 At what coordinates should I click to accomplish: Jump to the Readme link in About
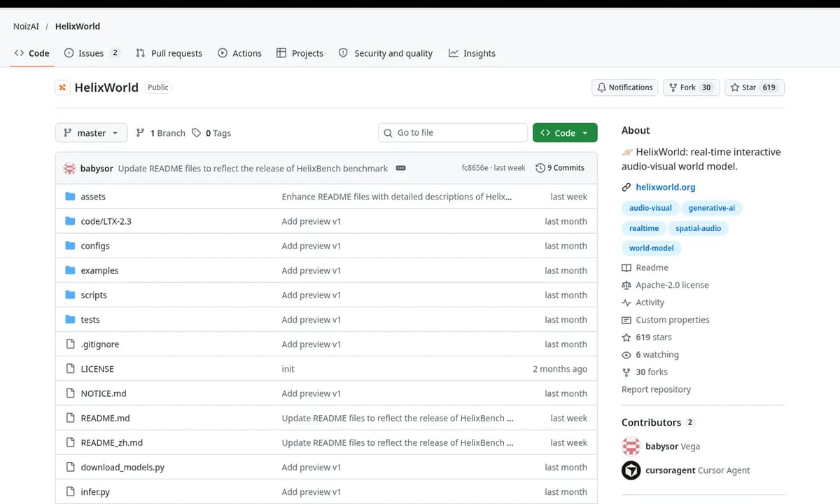[645, 267]
